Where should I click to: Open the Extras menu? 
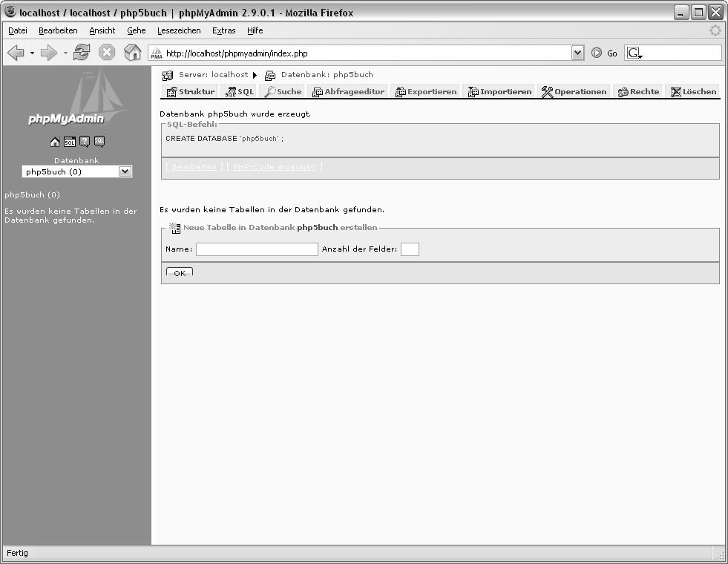coord(223,30)
